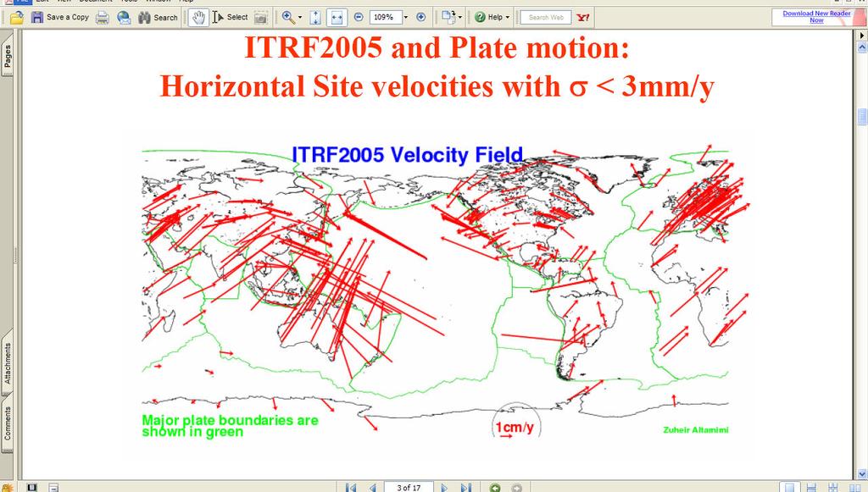
Task: Click the Search Web input field
Action: 546,18
